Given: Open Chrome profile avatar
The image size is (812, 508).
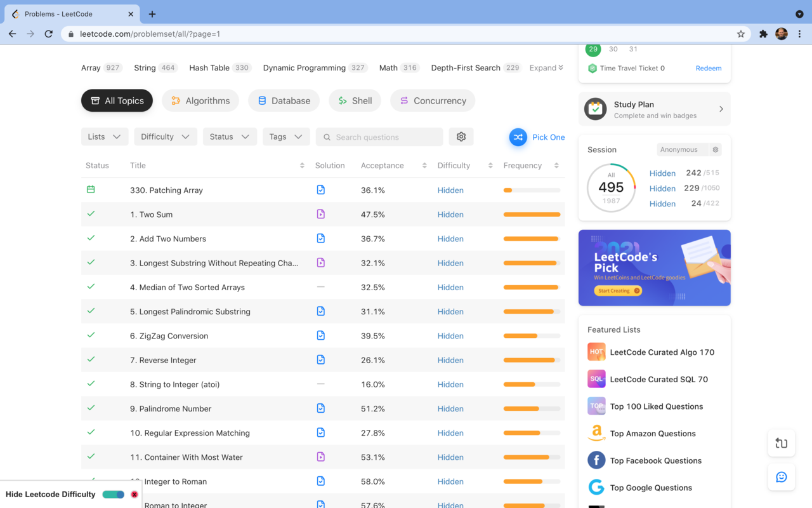Looking at the screenshot, I should point(782,34).
